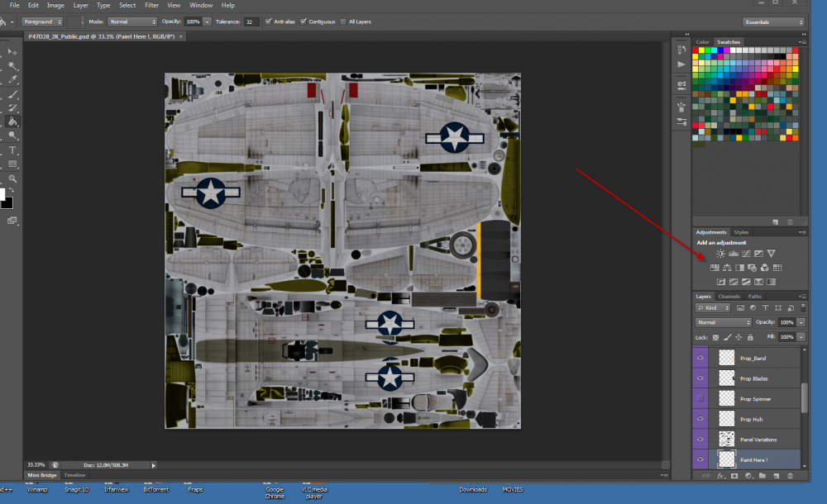827x504 pixels.
Task: Show the Prop Spinner layer
Action: (x=700, y=398)
